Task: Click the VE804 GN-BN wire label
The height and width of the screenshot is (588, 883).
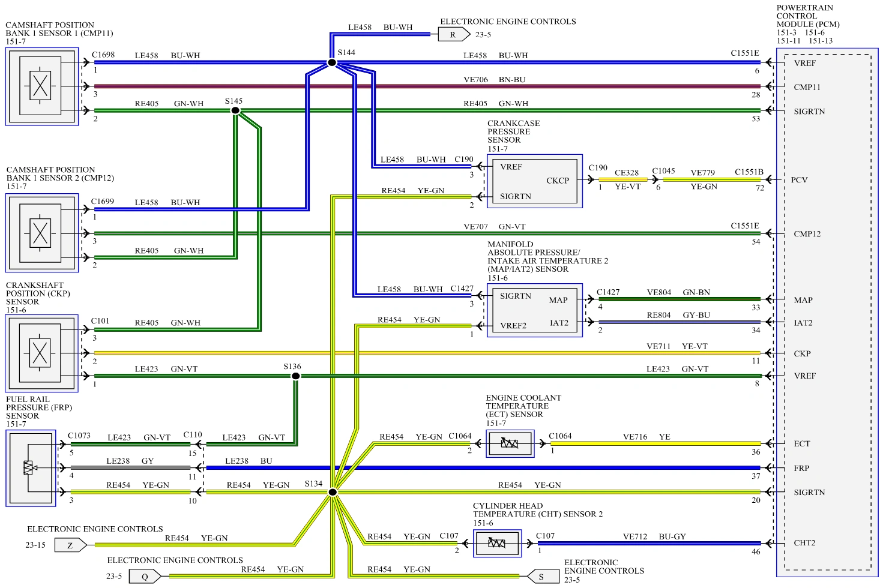Action: (678, 293)
